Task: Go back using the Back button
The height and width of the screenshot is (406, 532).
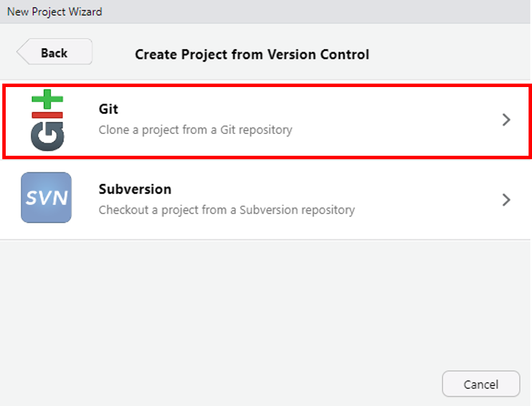Action: (x=54, y=53)
